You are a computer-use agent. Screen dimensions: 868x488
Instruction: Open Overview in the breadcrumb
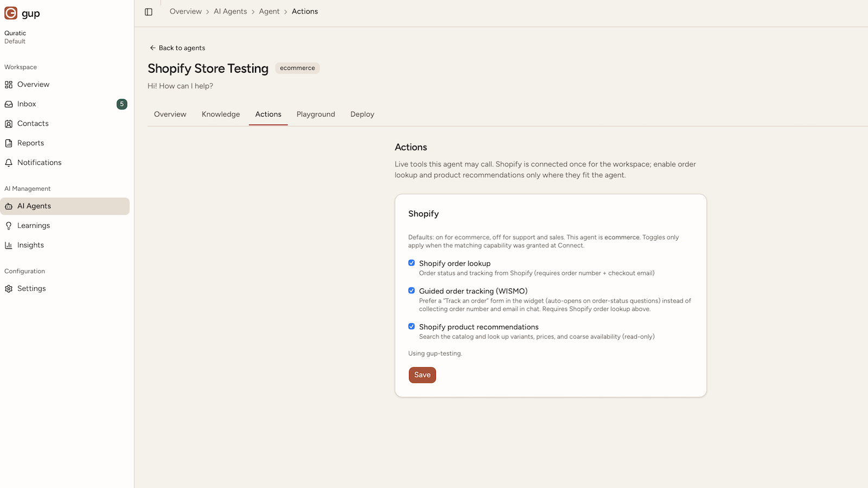(x=186, y=11)
